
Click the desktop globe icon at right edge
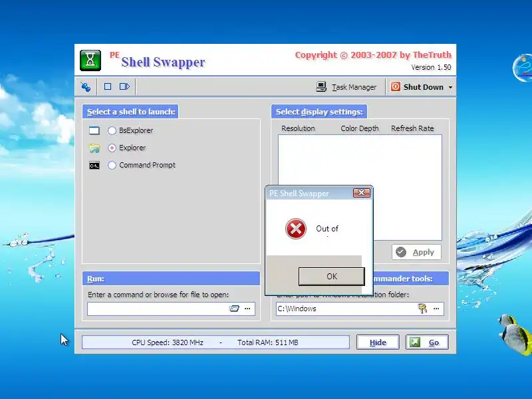[523, 68]
